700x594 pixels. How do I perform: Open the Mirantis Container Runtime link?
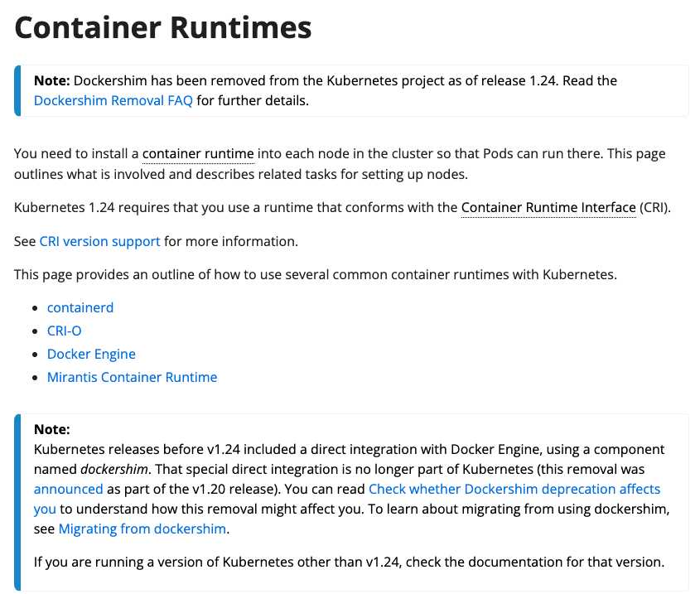(132, 377)
